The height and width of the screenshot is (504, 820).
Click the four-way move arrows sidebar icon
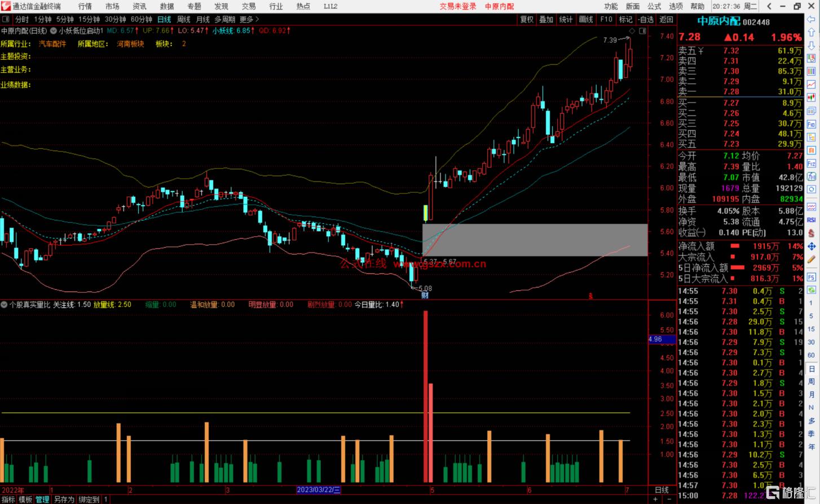[812, 246]
